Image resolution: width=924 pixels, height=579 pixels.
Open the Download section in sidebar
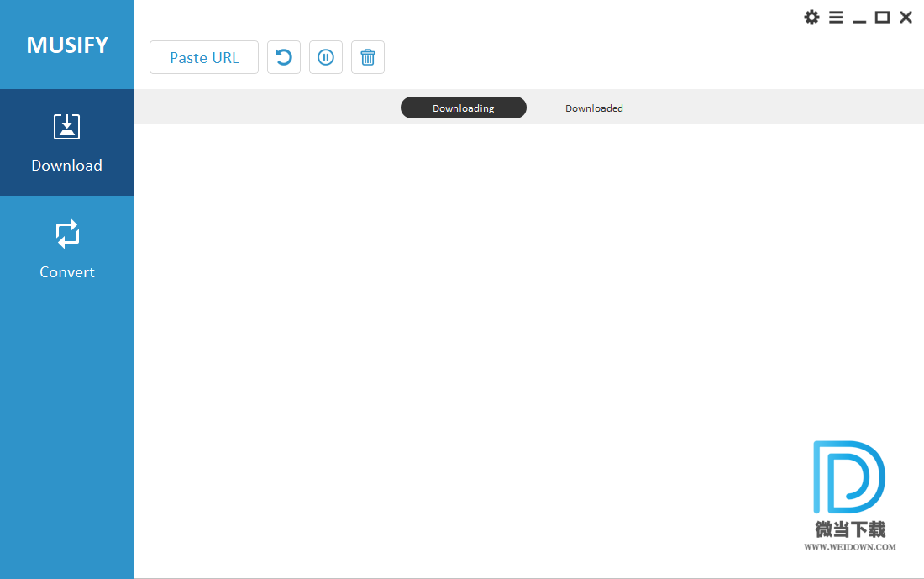coord(67,143)
